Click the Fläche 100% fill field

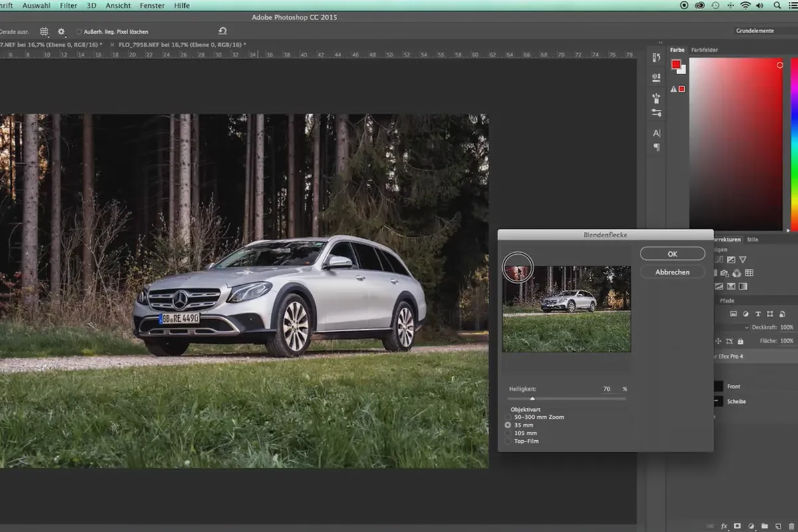pyautogui.click(x=787, y=341)
